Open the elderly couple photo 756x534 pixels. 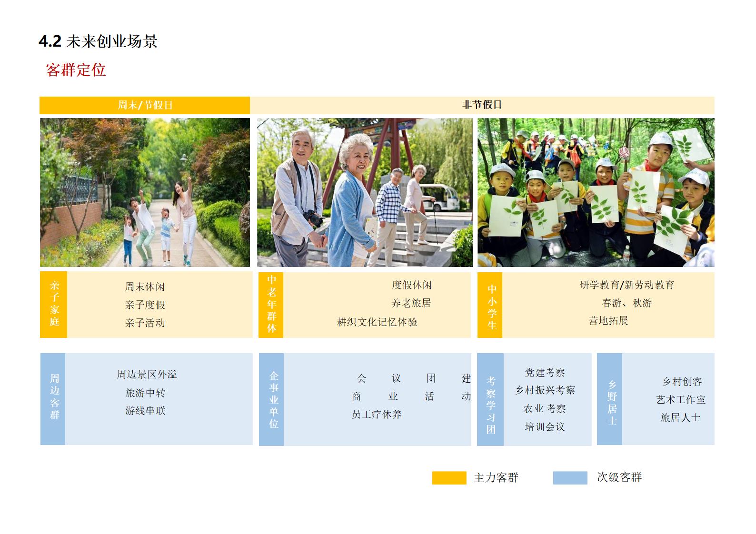tap(365, 192)
